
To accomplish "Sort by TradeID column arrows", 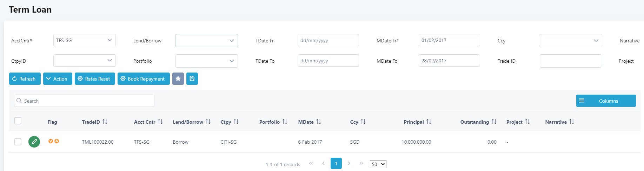I will click(105, 122).
